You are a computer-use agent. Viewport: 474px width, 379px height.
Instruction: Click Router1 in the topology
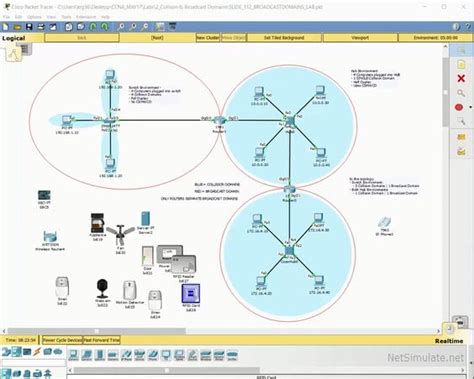point(219,121)
